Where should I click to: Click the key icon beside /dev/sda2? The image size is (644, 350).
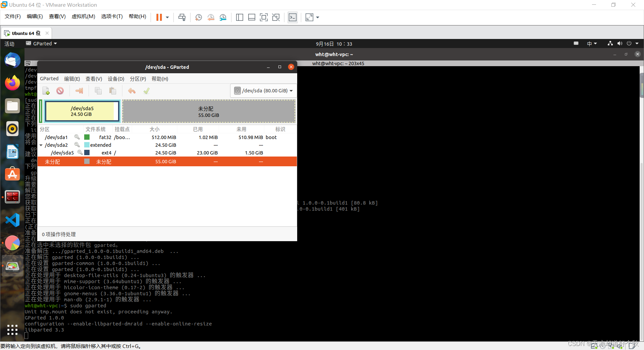click(77, 145)
